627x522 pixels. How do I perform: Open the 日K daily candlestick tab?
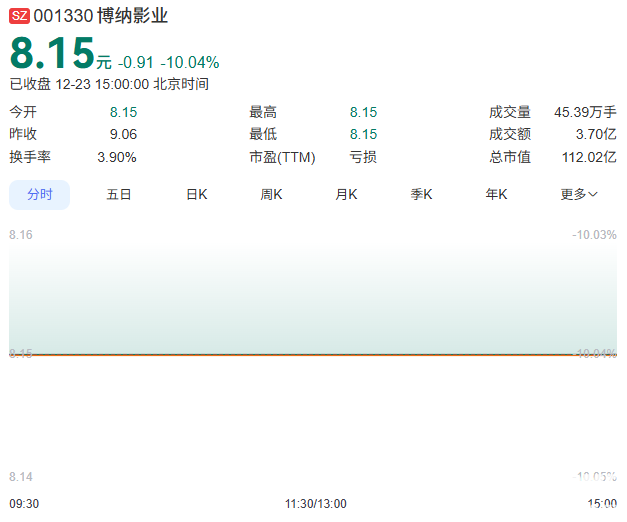(197, 194)
